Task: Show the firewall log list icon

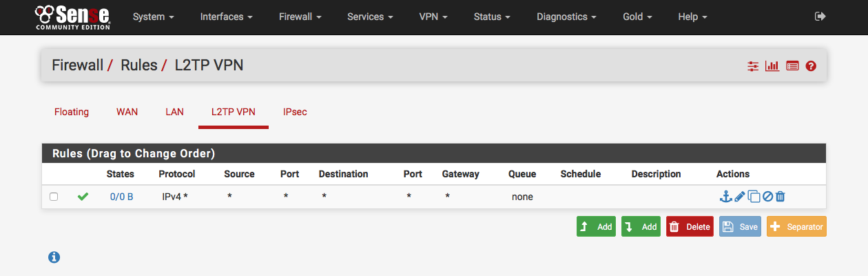Action: 792,66
